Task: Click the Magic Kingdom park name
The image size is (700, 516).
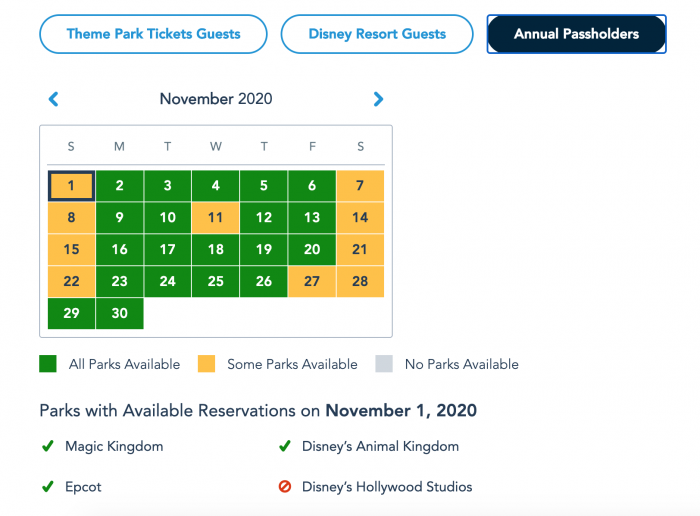Action: coord(114,446)
